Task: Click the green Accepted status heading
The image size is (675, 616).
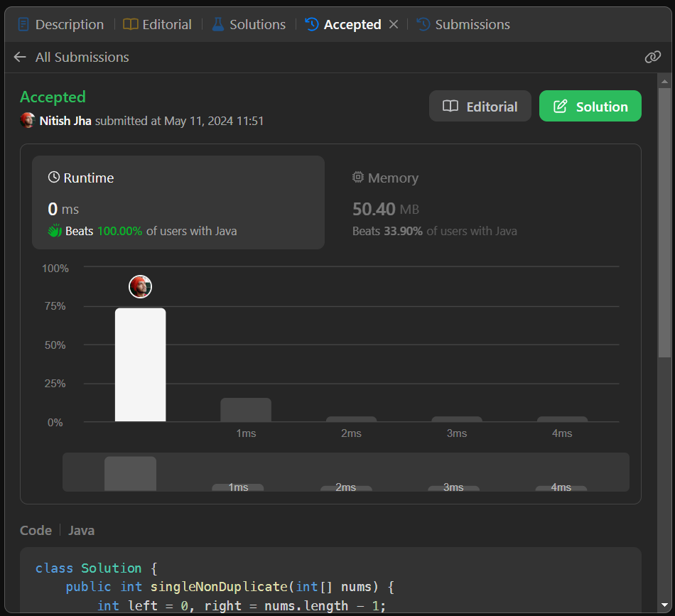Action: [x=53, y=97]
